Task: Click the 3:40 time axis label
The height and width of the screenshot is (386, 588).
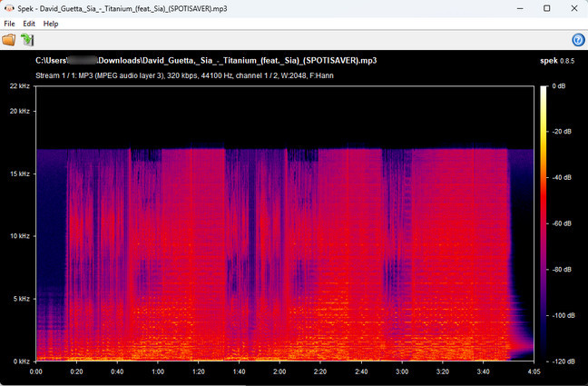Action: pos(484,371)
